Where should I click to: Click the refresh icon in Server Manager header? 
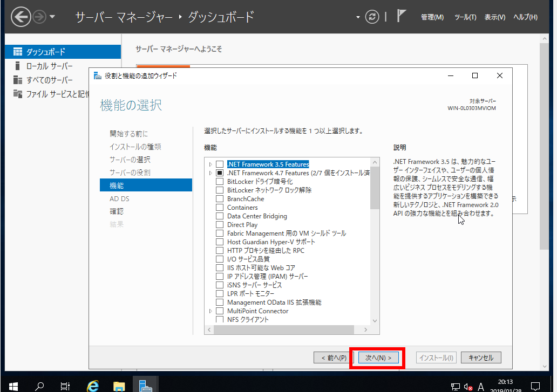[x=372, y=17]
